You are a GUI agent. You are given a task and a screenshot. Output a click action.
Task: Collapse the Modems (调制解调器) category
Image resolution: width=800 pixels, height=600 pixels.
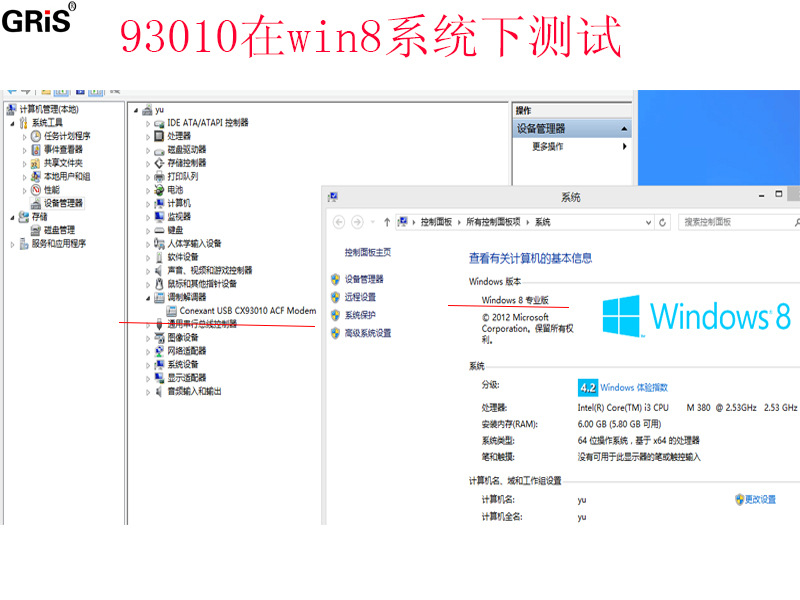(x=148, y=298)
